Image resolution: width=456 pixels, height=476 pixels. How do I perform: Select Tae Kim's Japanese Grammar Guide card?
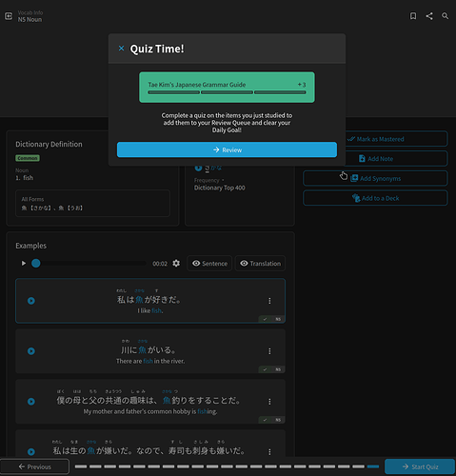227,88
